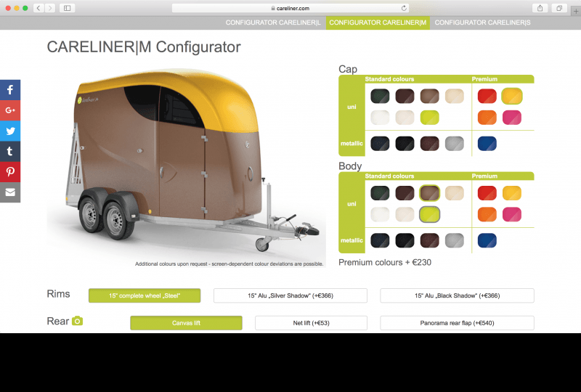Image resolution: width=581 pixels, height=392 pixels.
Task: Open Configurator Careliner|L tab
Action: pyautogui.click(x=273, y=23)
